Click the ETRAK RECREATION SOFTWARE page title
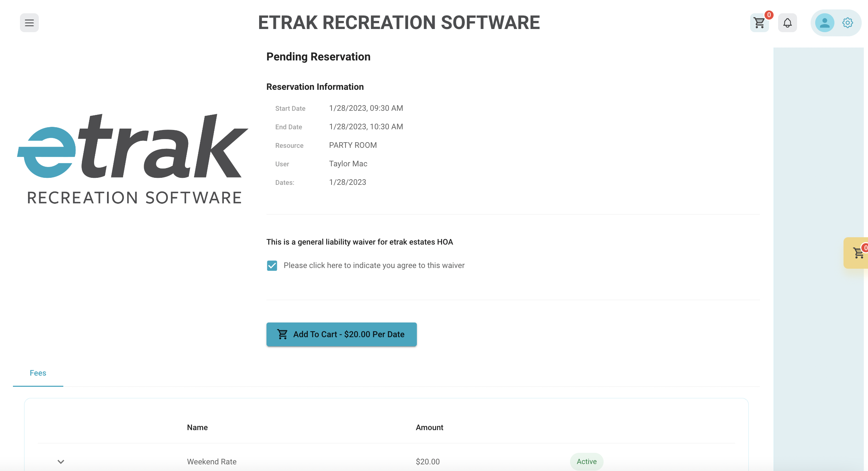 coord(399,23)
